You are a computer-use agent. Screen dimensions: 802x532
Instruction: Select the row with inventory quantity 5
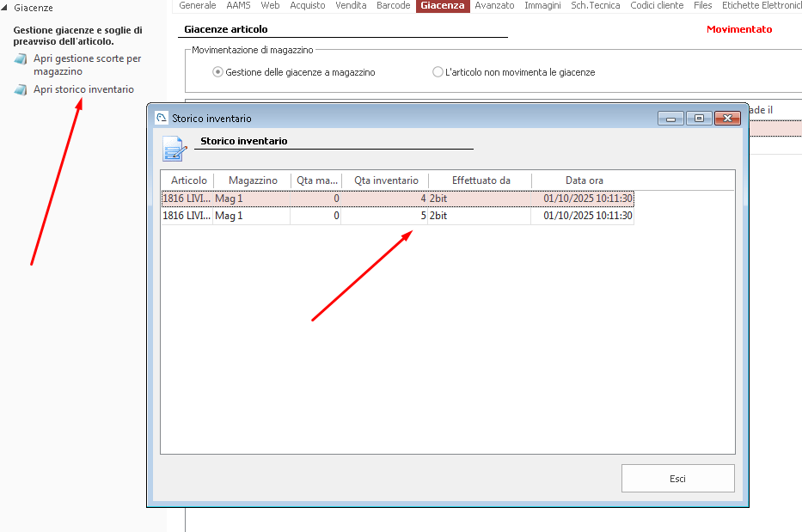[x=396, y=216]
